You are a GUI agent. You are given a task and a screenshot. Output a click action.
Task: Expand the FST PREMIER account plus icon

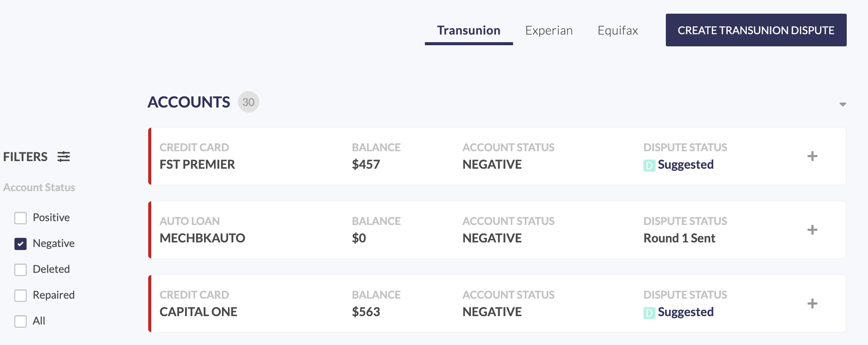click(x=812, y=156)
